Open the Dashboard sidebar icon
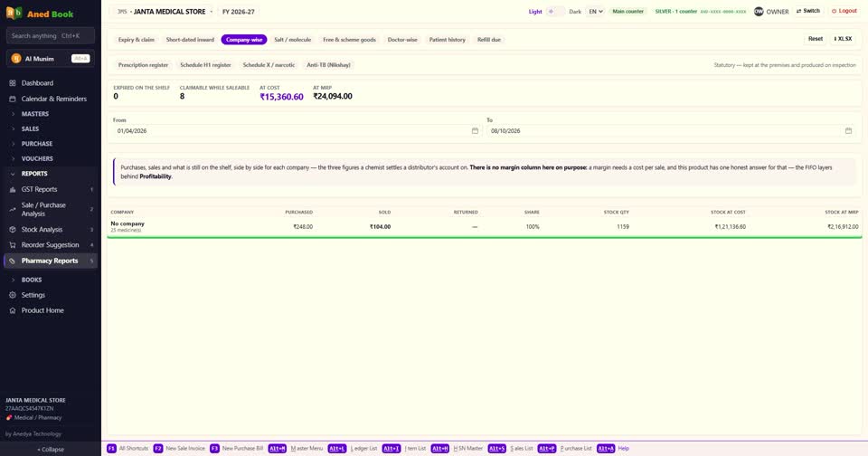 12,83
